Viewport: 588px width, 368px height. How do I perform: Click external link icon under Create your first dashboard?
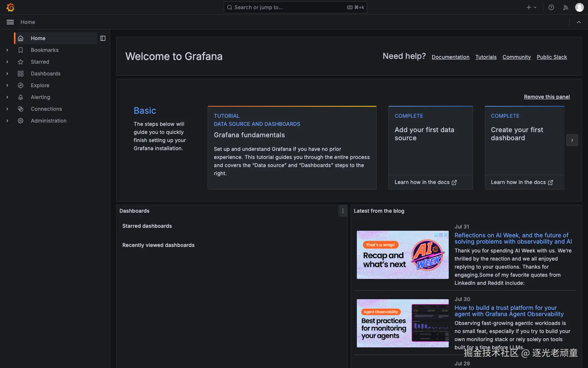(551, 183)
